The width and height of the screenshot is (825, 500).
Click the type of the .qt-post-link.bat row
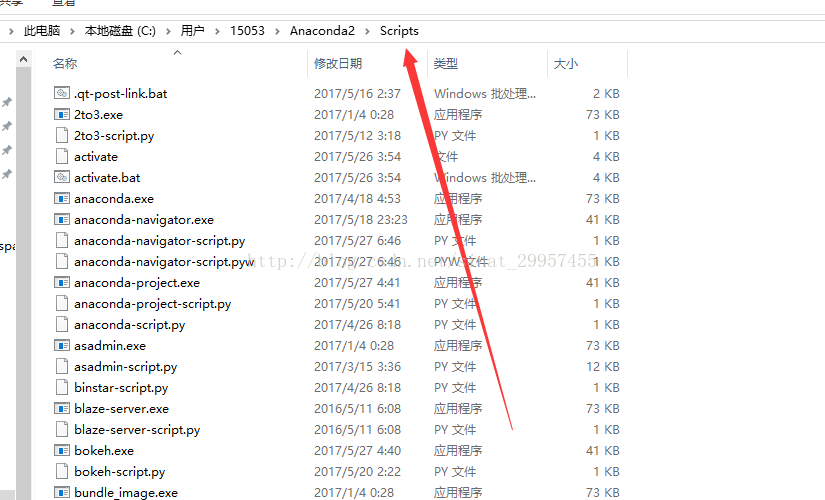485,94
